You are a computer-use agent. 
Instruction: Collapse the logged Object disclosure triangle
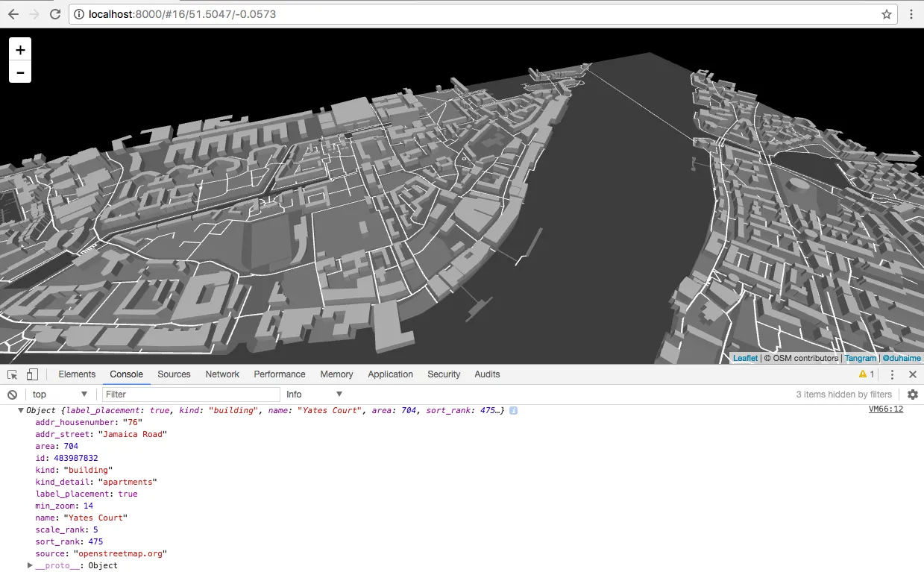click(x=21, y=411)
